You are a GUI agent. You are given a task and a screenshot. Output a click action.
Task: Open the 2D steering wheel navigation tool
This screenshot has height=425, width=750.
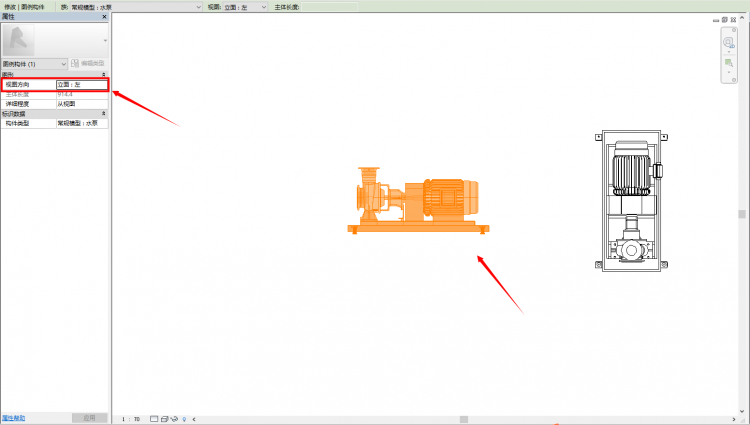click(728, 42)
